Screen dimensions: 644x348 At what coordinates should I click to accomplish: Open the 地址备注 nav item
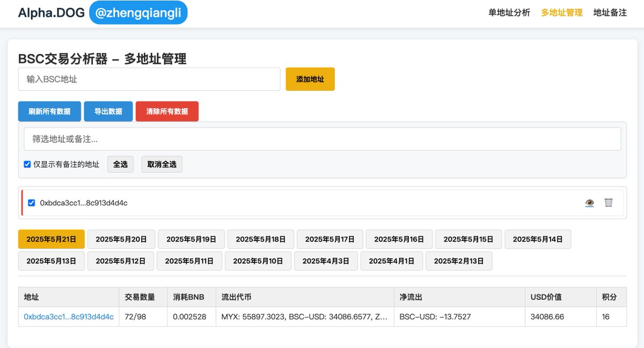[x=610, y=12]
